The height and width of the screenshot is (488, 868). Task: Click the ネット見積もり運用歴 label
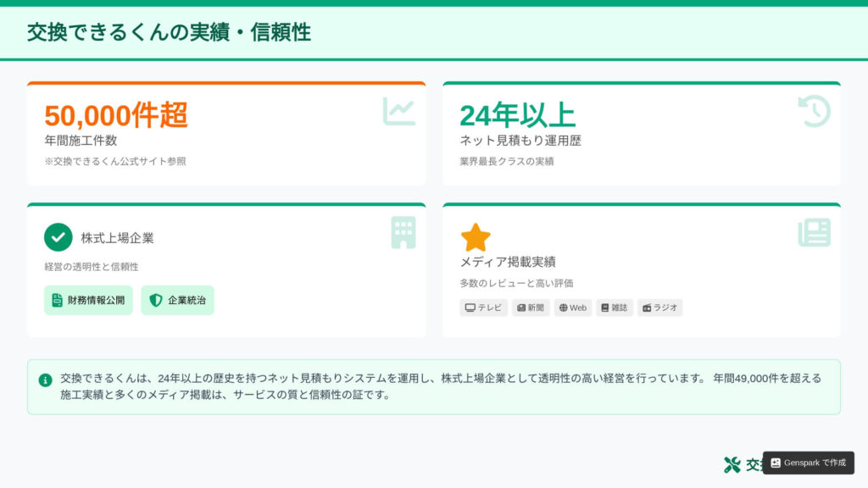[x=520, y=141]
